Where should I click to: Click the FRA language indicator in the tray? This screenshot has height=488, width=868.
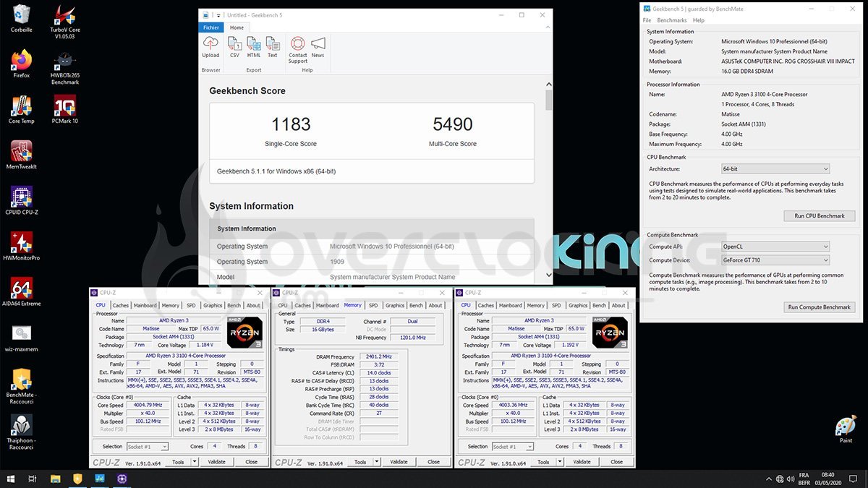(804, 475)
